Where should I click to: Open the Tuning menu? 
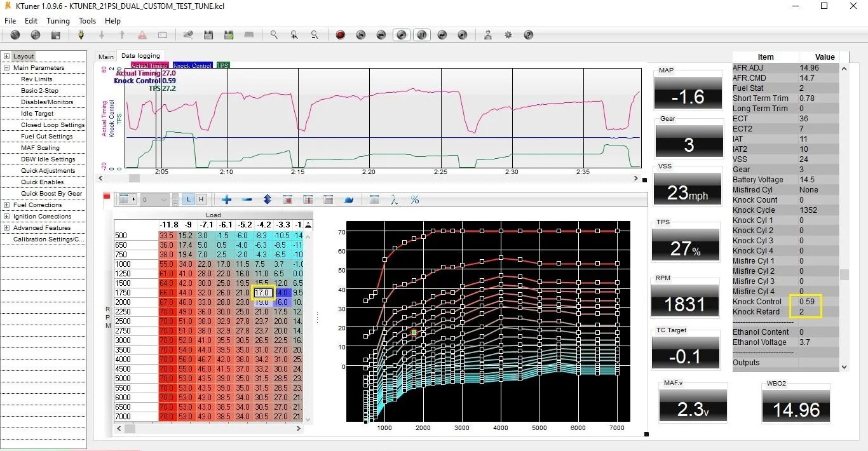point(58,21)
